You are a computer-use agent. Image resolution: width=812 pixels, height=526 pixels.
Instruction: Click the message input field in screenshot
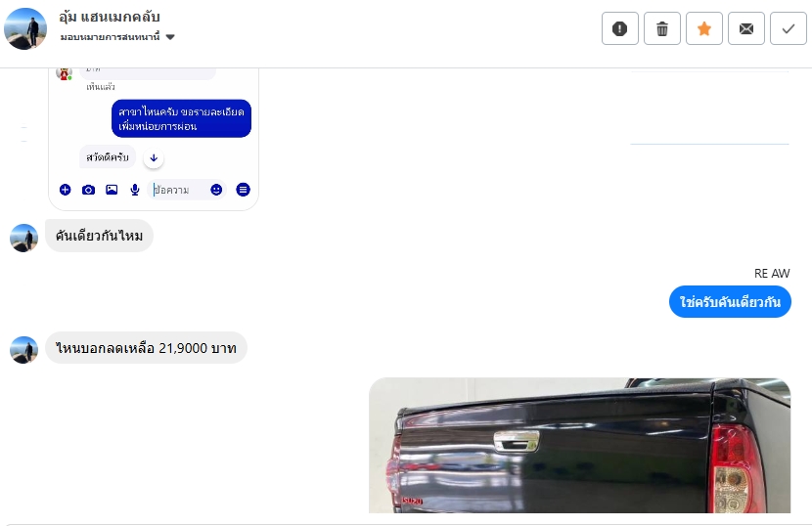(x=179, y=190)
